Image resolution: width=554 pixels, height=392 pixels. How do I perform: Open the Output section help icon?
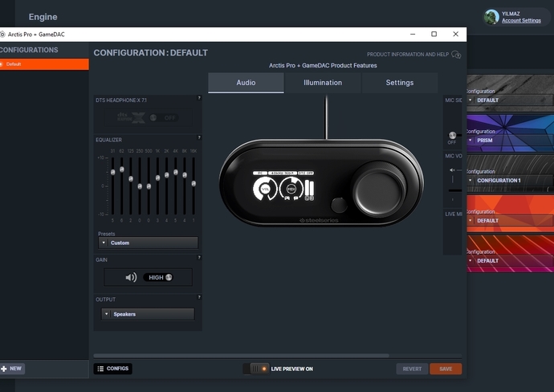pos(199,297)
